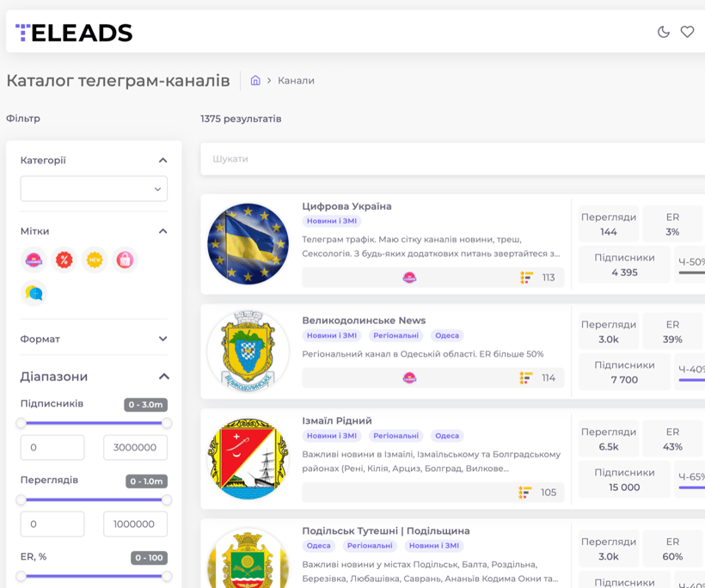705x588 pixels.
Task: Click the 0 - 3.0m subscribers range badge
Action: [145, 405]
